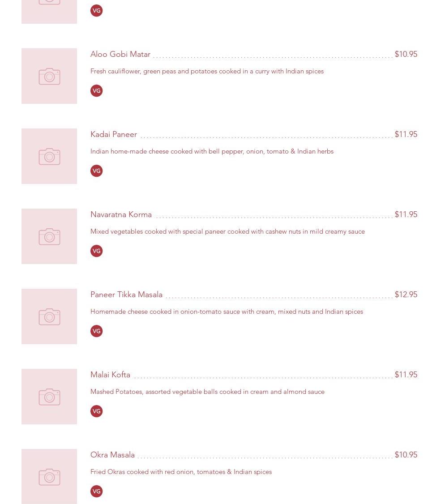432x504 pixels.
Task: Click the VG badge under Paneer Tikka Masala
Action: pos(96,331)
